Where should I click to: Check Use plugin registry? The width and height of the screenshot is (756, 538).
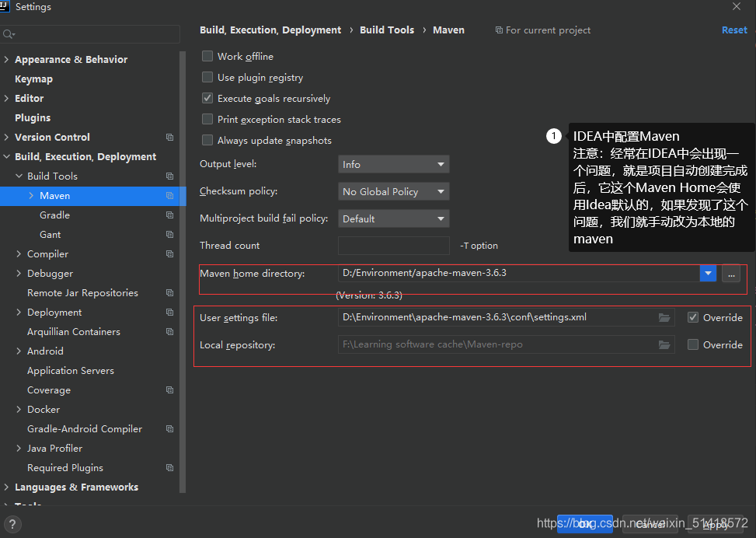(x=207, y=77)
